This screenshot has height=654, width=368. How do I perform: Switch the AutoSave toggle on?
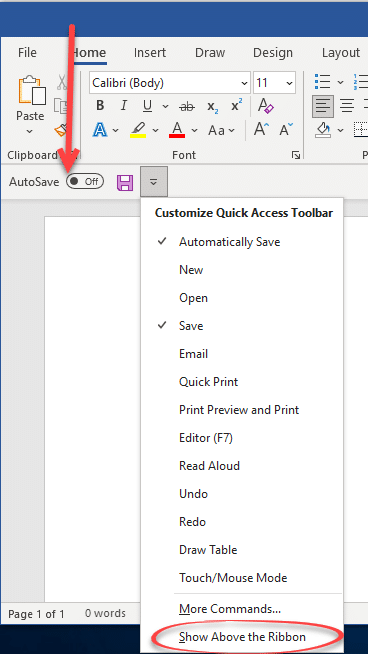click(85, 181)
